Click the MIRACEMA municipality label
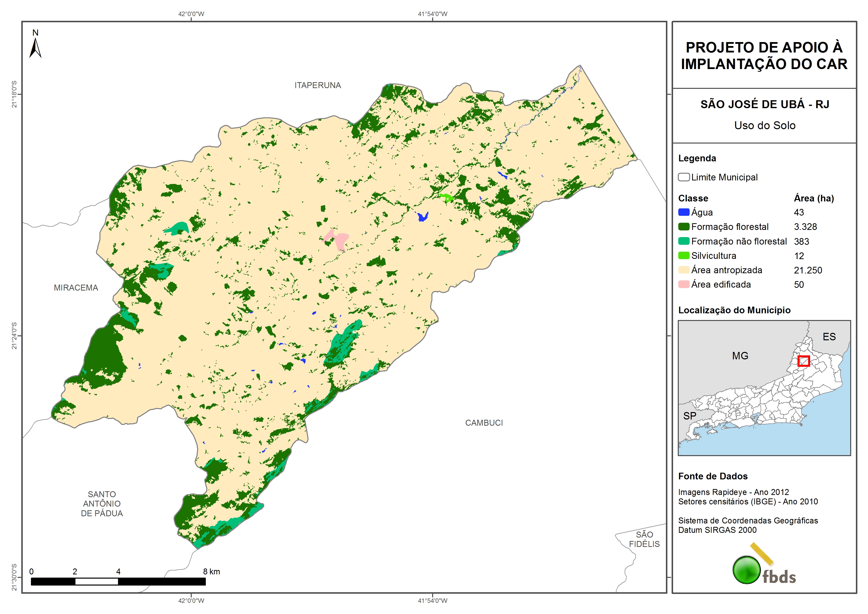 (x=76, y=288)
